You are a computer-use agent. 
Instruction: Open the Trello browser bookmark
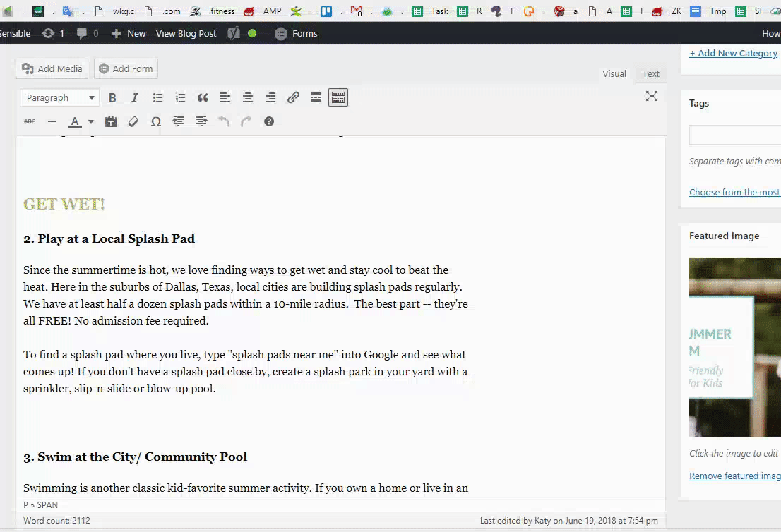coord(326,11)
